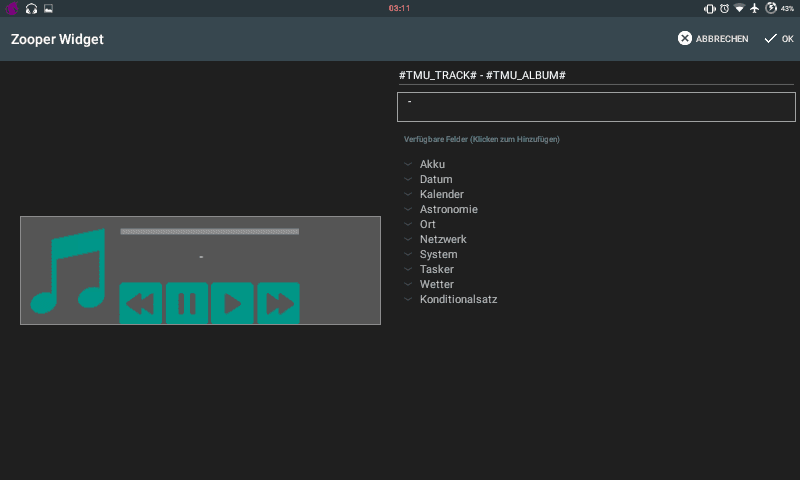Tap the pause button in widget preview

coord(187,303)
